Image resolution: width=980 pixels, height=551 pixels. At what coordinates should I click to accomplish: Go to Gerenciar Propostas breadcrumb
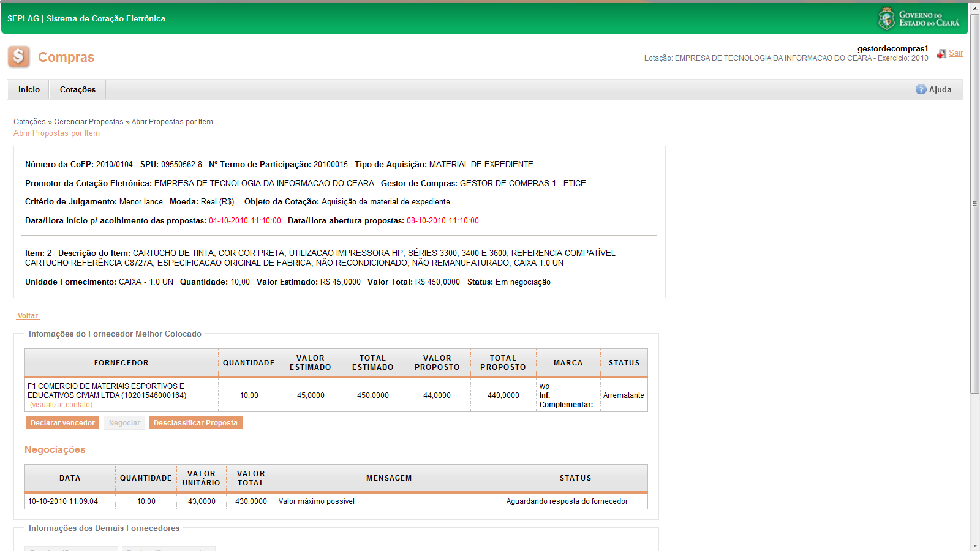pyautogui.click(x=89, y=122)
